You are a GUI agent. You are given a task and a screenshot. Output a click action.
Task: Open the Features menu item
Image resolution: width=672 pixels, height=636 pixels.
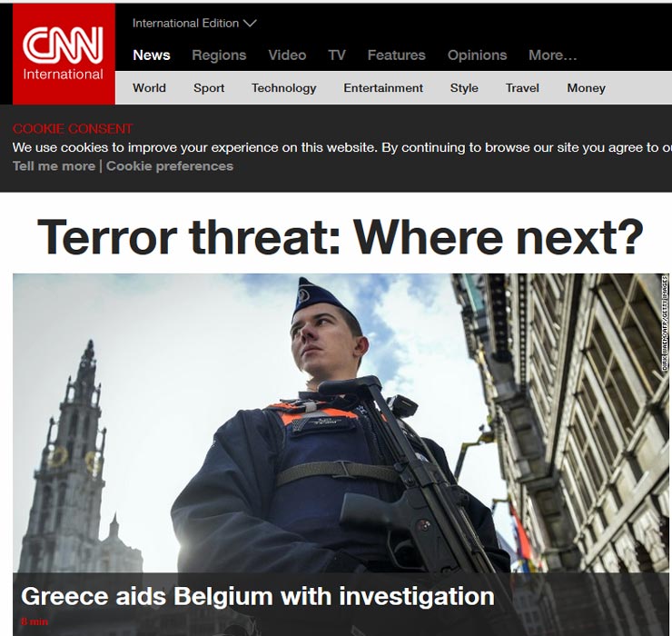(x=397, y=55)
